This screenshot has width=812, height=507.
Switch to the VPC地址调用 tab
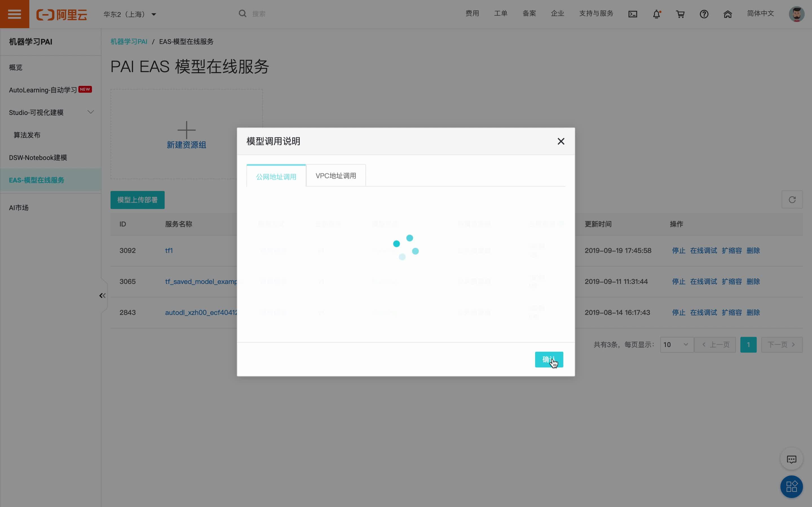point(335,175)
